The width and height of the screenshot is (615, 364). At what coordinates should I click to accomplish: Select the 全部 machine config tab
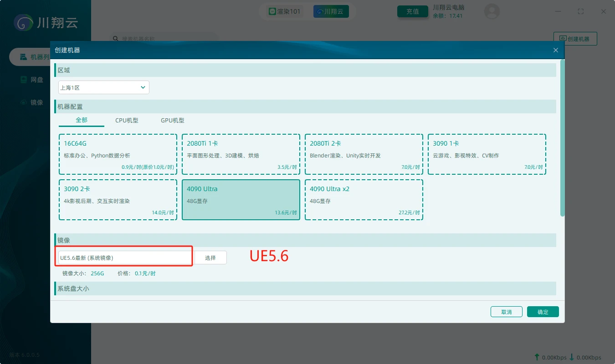[x=82, y=121]
